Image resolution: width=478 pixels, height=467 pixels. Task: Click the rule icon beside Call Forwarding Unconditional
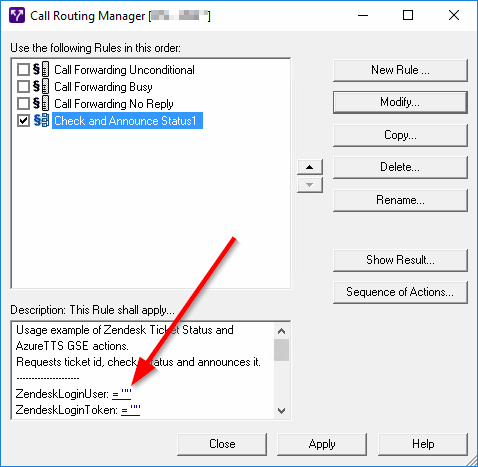click(x=41, y=70)
